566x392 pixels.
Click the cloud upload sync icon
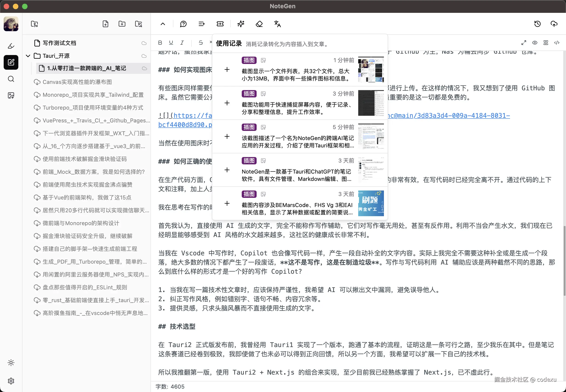click(554, 24)
